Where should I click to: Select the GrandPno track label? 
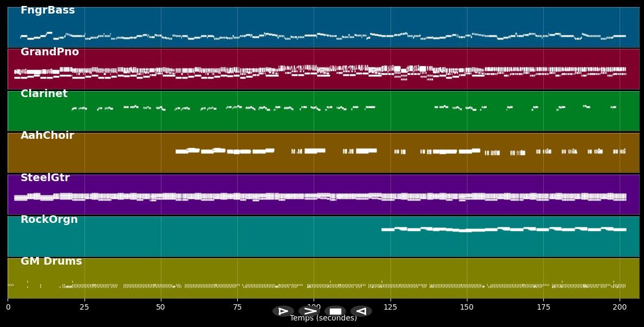(x=50, y=52)
